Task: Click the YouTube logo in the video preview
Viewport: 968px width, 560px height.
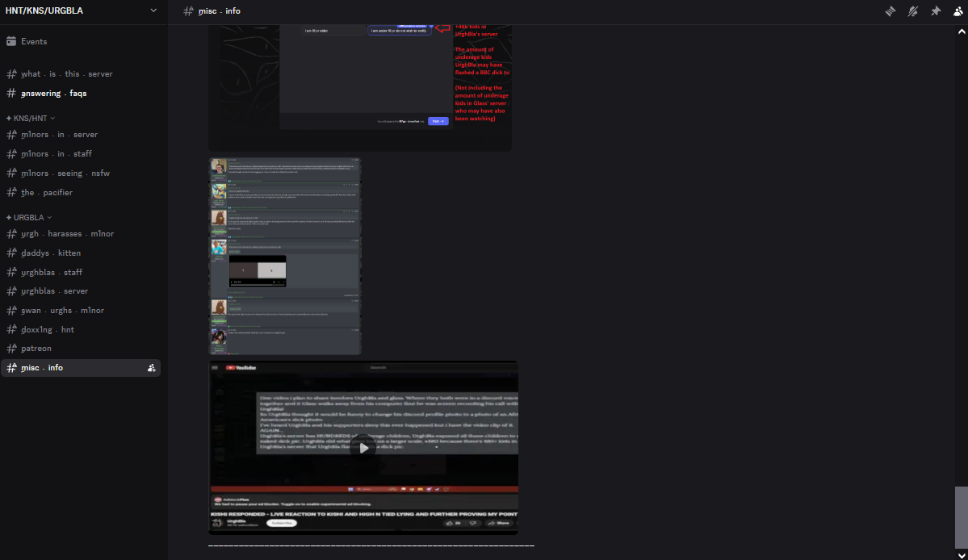Action: point(241,368)
